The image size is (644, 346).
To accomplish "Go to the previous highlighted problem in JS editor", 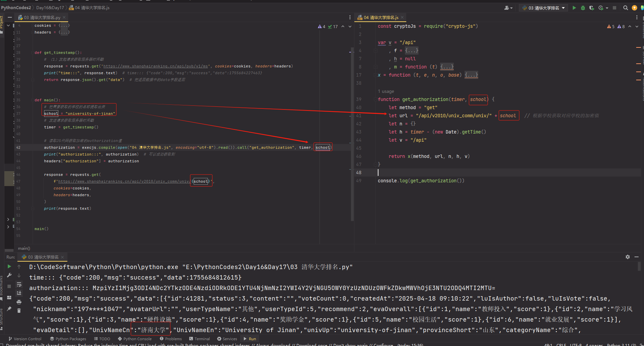I will (630, 26).
